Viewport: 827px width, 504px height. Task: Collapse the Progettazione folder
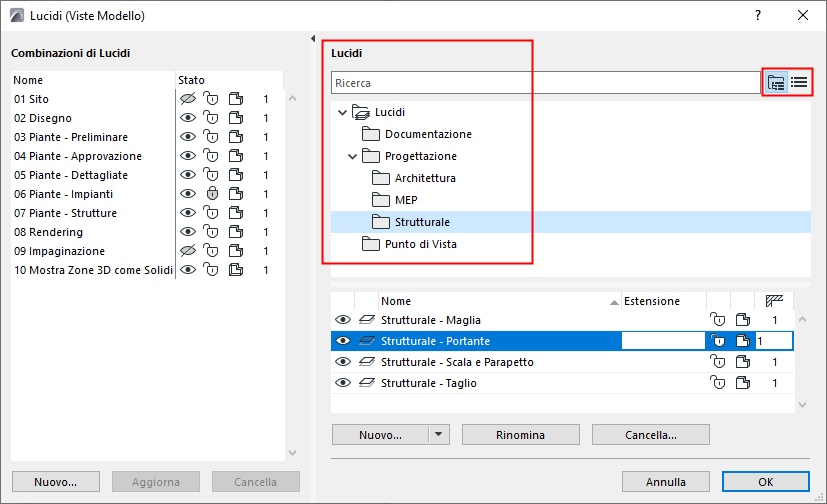point(353,156)
